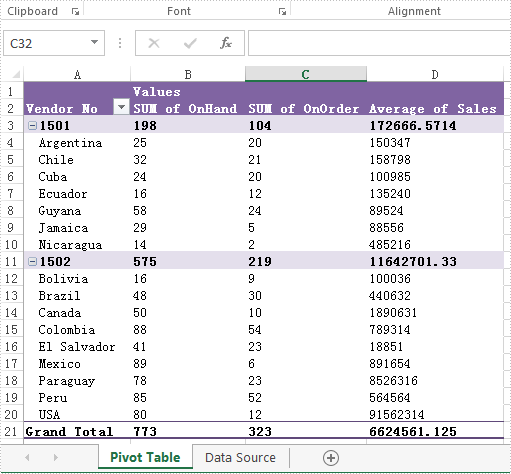Click the Insert Function fx icon
The width and height of the screenshot is (511, 474).
[x=226, y=43]
